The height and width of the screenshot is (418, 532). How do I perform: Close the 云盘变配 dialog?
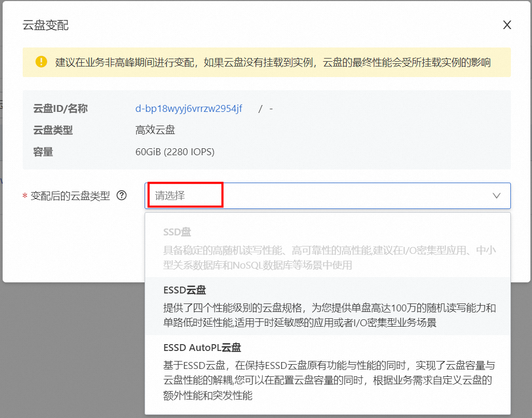pyautogui.click(x=507, y=25)
